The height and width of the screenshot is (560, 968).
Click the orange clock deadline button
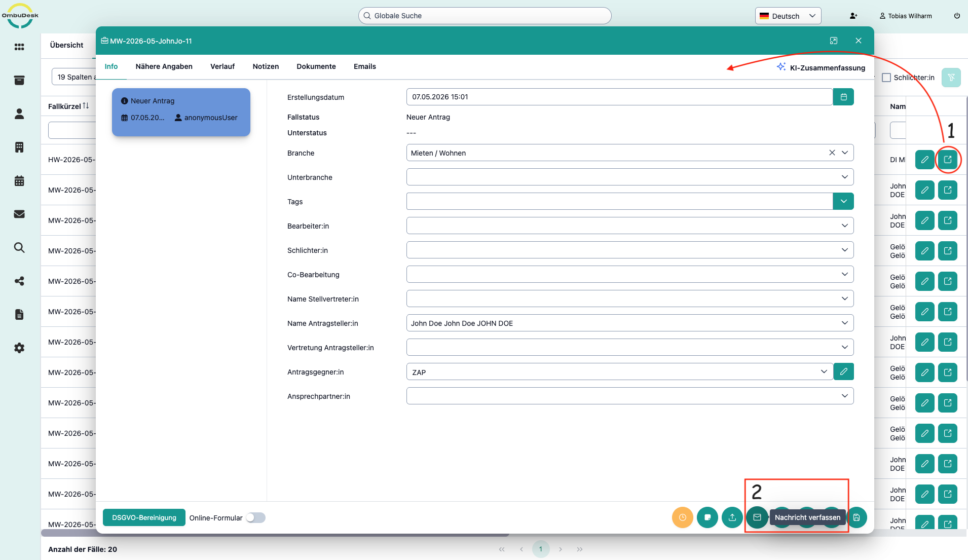tap(682, 517)
